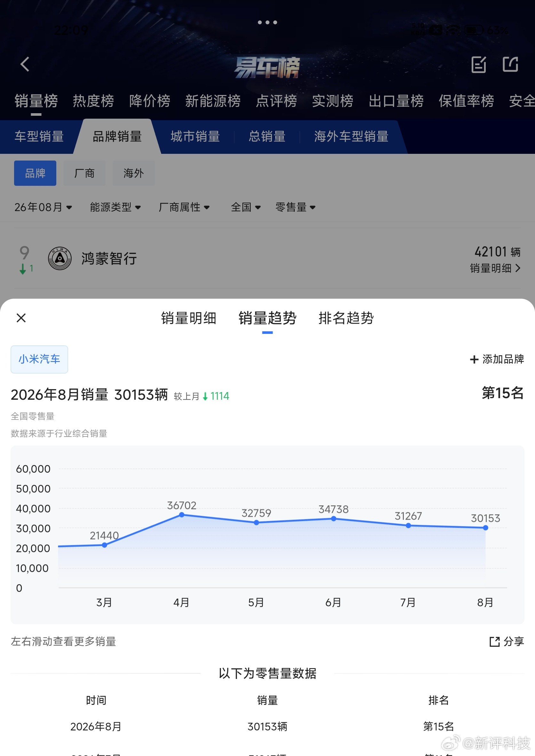Image resolution: width=535 pixels, height=756 pixels.
Task: Select the 3月 data point 21440
Action: point(104,545)
